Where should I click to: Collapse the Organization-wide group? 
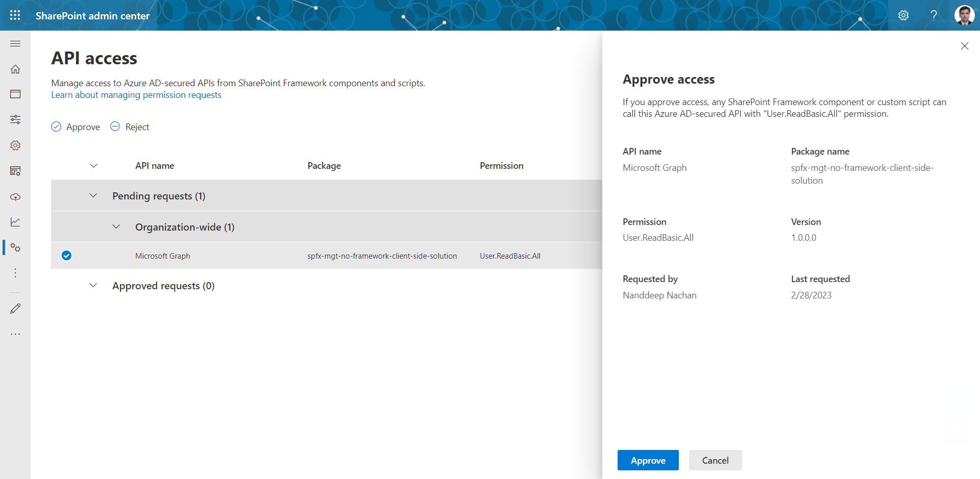point(116,227)
